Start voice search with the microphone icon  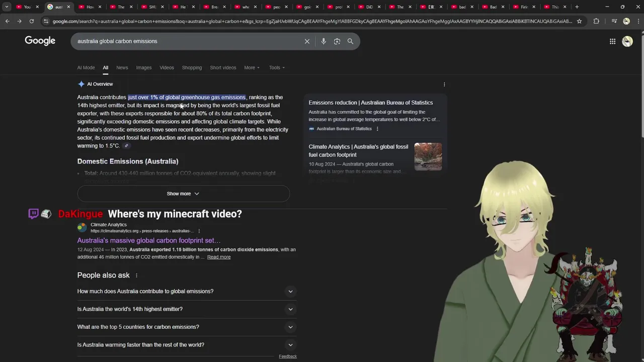pos(324,41)
